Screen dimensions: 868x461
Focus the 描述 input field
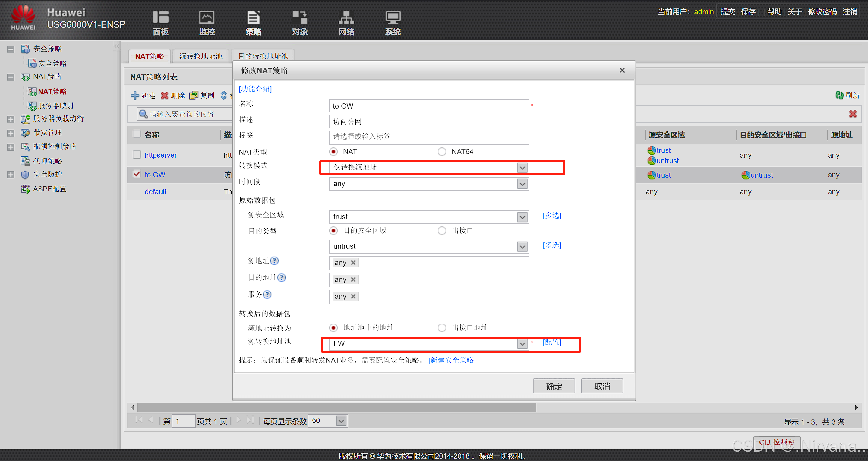429,121
